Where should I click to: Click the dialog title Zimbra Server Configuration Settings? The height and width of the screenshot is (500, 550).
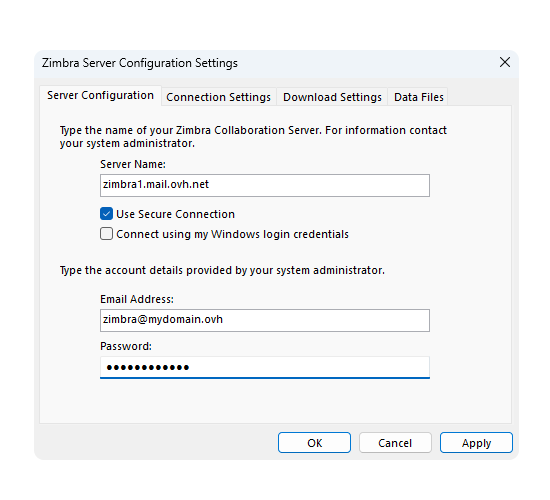(140, 63)
